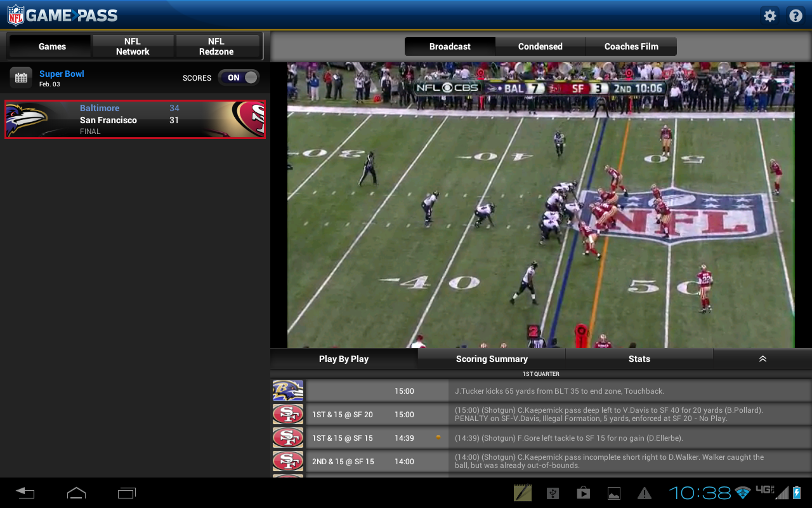
Task: Tap the Android back button
Action: (x=25, y=493)
